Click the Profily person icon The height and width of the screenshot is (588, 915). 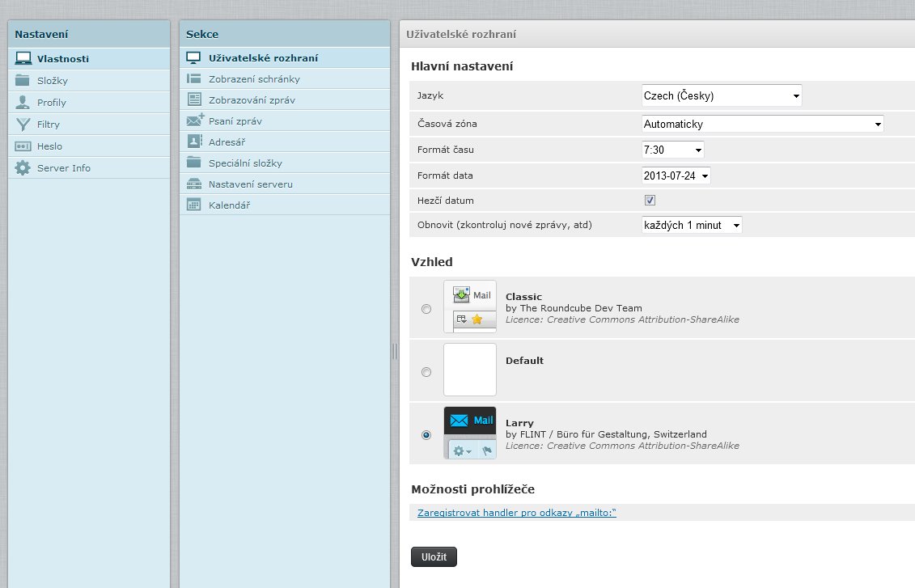[x=23, y=103]
